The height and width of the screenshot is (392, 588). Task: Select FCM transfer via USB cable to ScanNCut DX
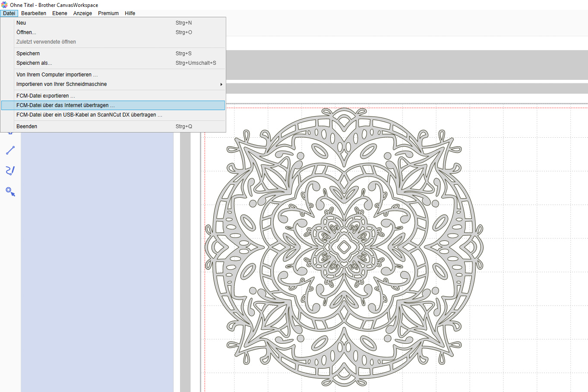coord(89,115)
